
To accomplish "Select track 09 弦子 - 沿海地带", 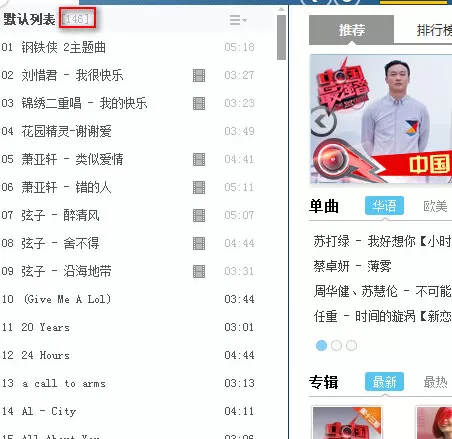I will coord(66,271).
